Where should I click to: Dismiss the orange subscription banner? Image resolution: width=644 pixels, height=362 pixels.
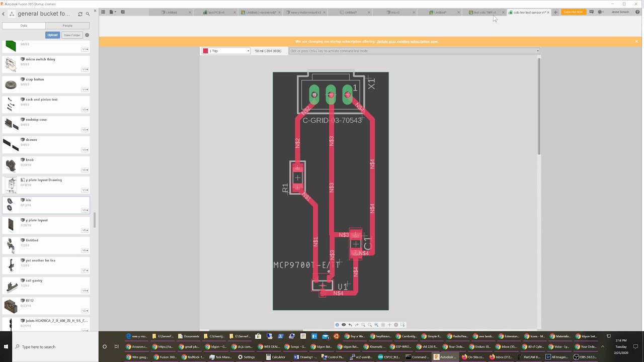point(636,41)
